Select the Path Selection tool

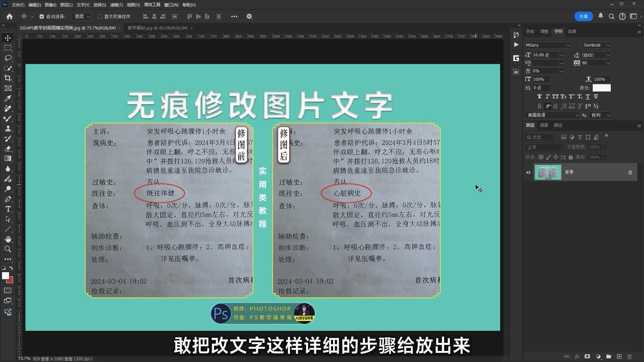(8, 219)
